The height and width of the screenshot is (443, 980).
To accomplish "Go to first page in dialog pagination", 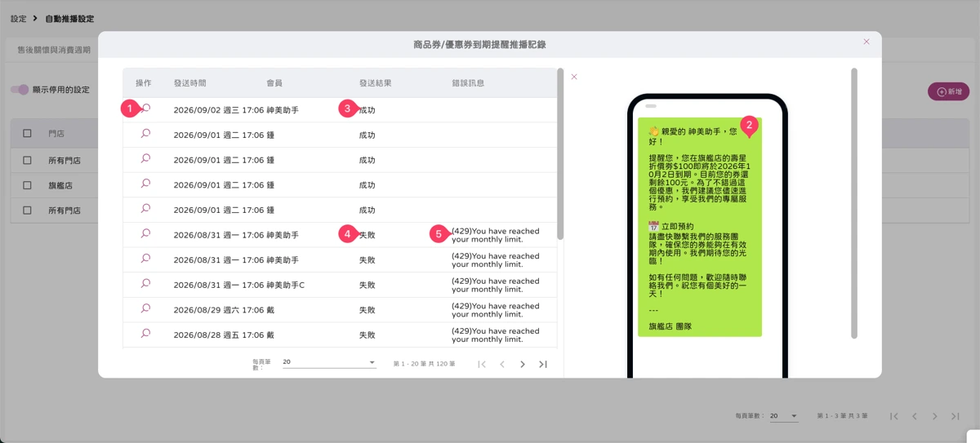I will (x=482, y=364).
